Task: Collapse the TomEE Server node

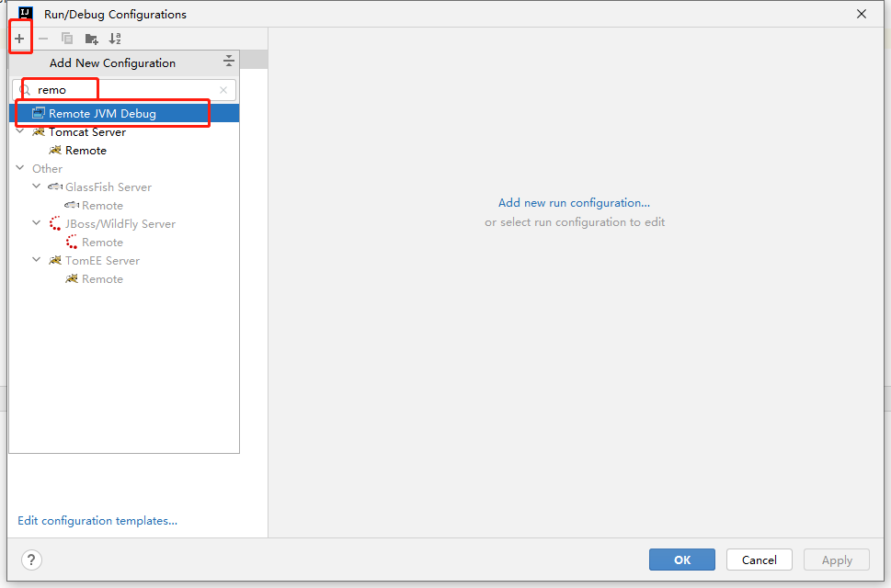Action: click(x=37, y=260)
